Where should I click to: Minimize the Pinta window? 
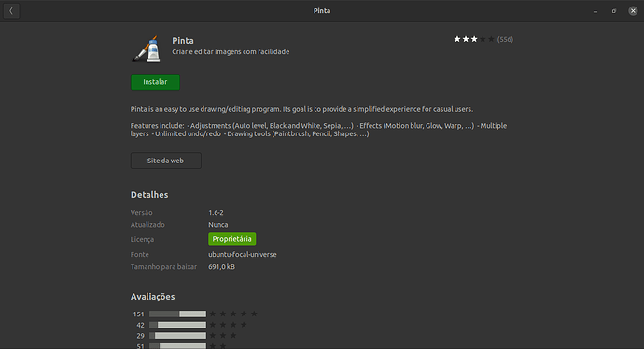[x=595, y=11]
